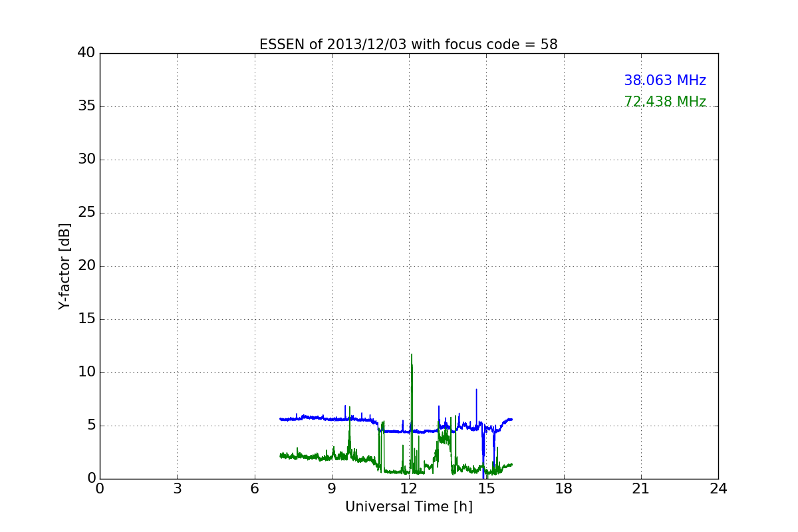Click the plot title mentioning ESSEN 2013/12/03

[408, 45]
